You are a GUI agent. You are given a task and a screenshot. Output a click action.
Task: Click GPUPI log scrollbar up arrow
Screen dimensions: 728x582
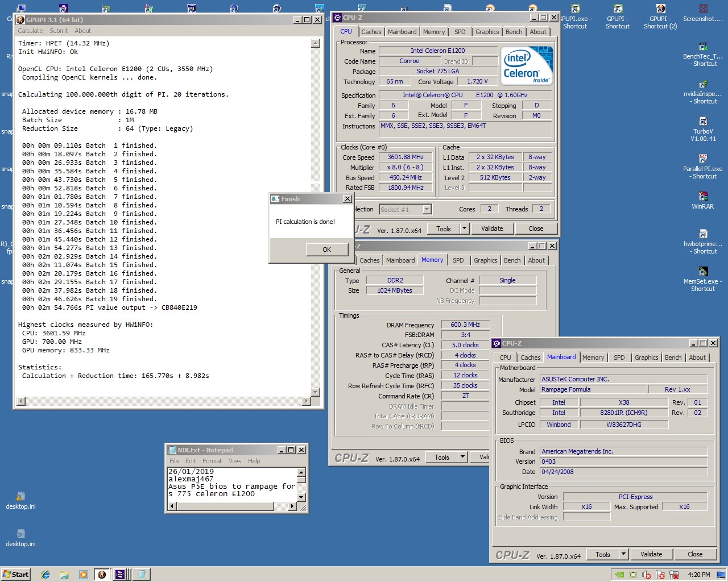[x=316, y=43]
